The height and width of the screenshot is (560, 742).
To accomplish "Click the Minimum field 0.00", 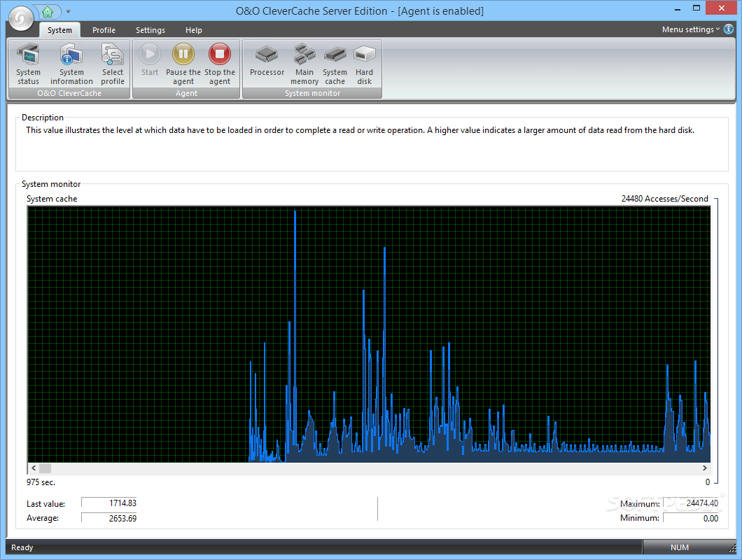I will [x=691, y=518].
